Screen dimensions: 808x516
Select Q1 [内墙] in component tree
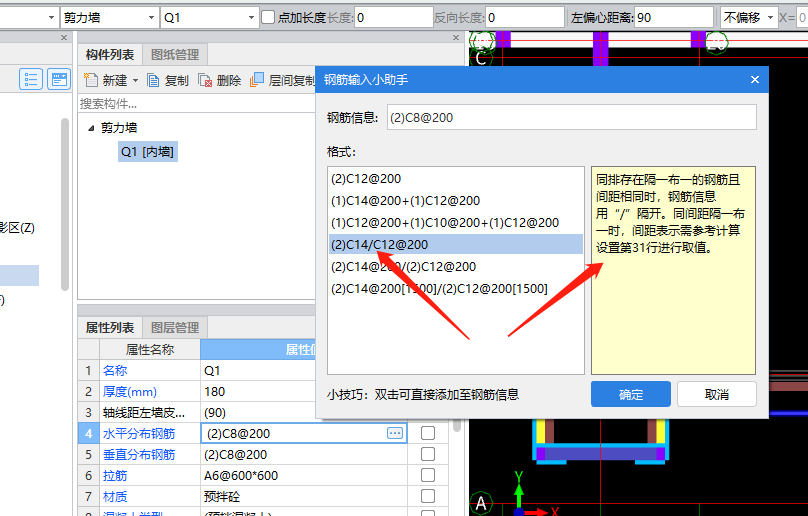coord(147,152)
